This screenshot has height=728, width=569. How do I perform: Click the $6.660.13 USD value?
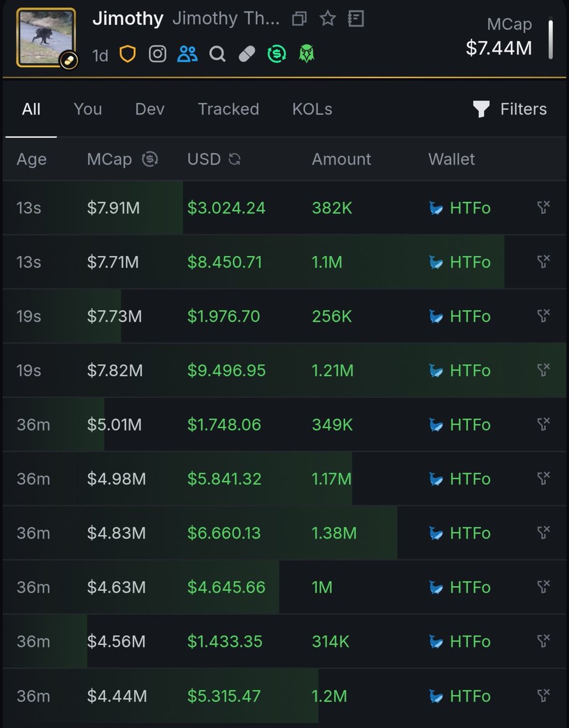coord(224,533)
